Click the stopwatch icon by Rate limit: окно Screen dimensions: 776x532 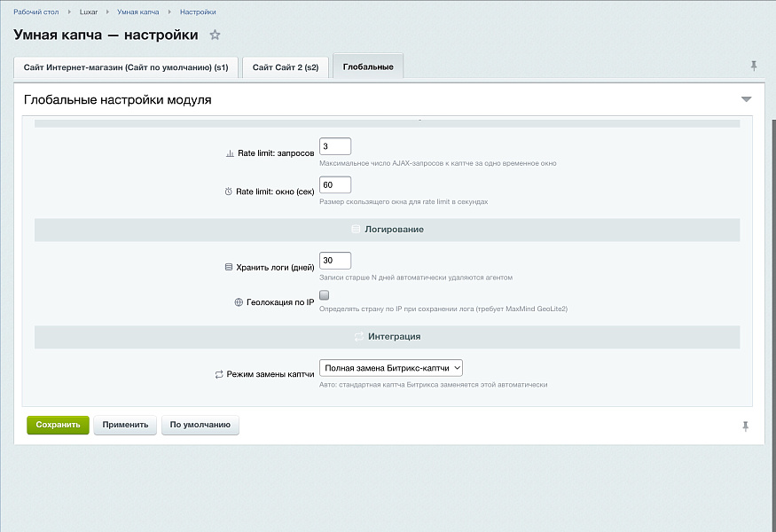pos(228,192)
